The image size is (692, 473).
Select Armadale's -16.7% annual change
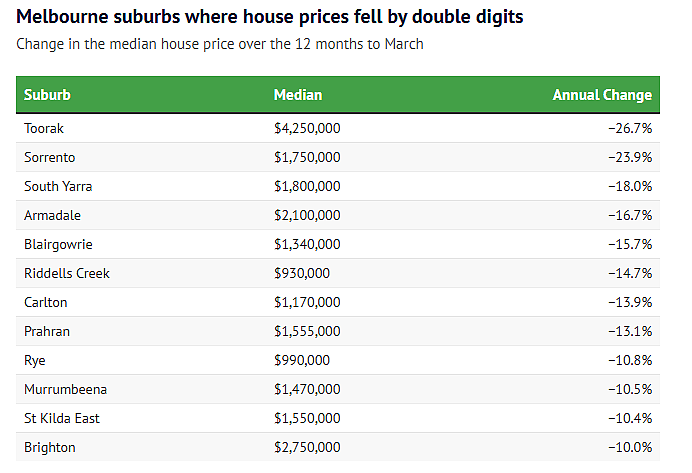[x=630, y=215]
